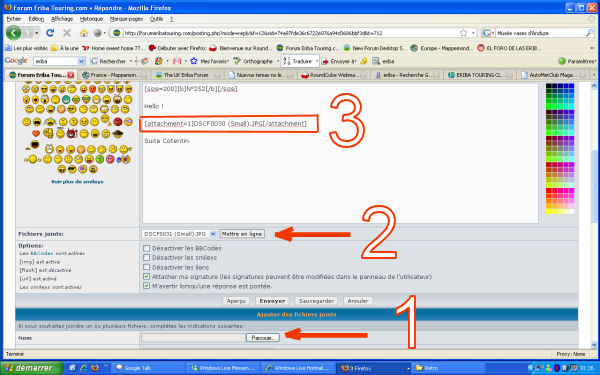Screen dimensions: 600x375
Task: Close the Forum Eriba Tou... tab
Action: point(70,75)
